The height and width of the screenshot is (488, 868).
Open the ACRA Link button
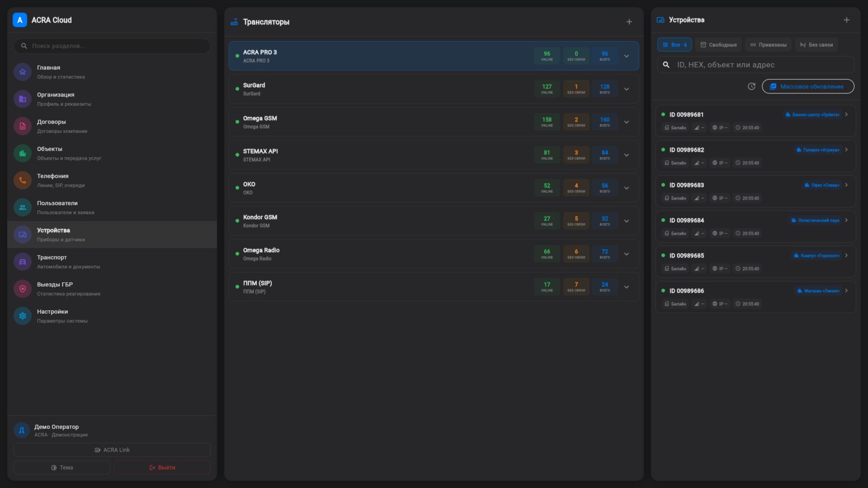click(112, 450)
